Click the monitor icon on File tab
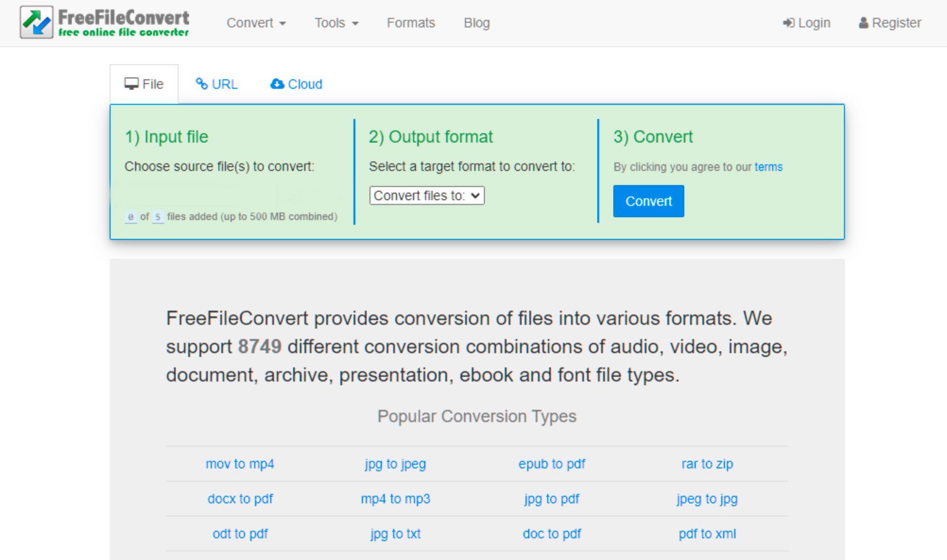The width and height of the screenshot is (947, 560). coord(131,84)
